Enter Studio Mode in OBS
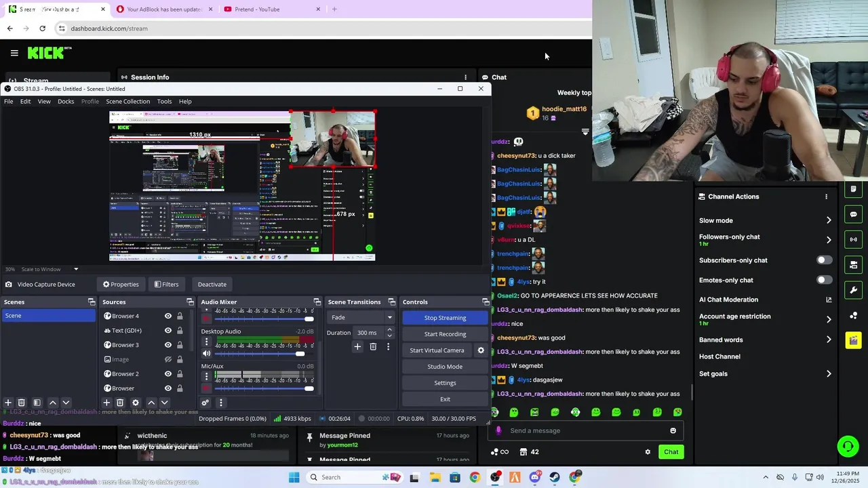The image size is (868, 488). point(445,367)
